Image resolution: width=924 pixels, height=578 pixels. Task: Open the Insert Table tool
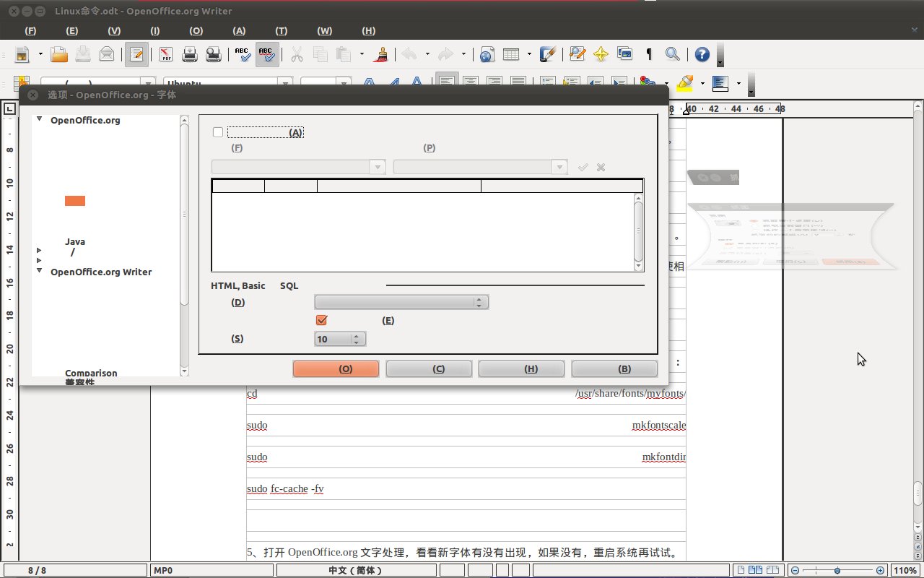coord(510,54)
